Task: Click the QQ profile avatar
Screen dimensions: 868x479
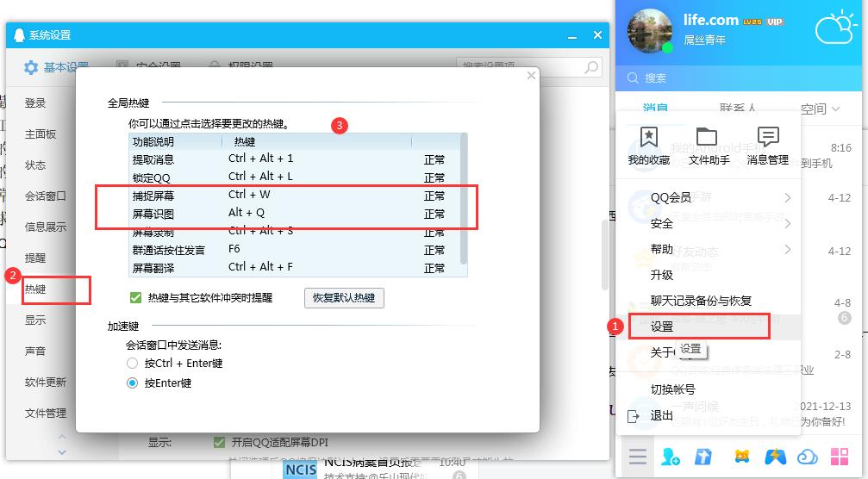Action: 650,31
